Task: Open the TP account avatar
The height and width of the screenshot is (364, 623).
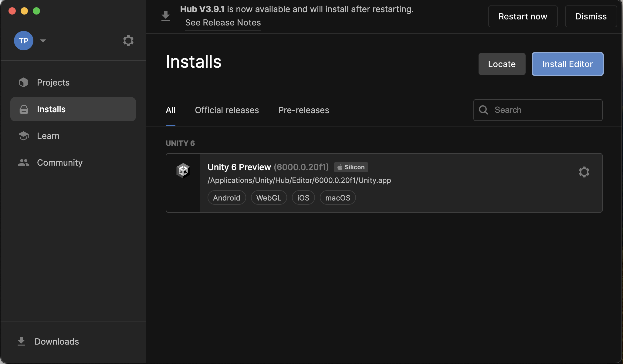Action: [24, 41]
